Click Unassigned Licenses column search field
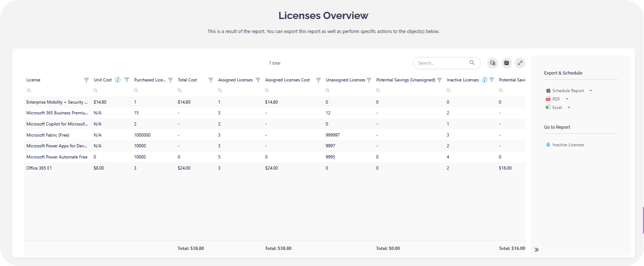The image size is (644, 266). click(348, 90)
